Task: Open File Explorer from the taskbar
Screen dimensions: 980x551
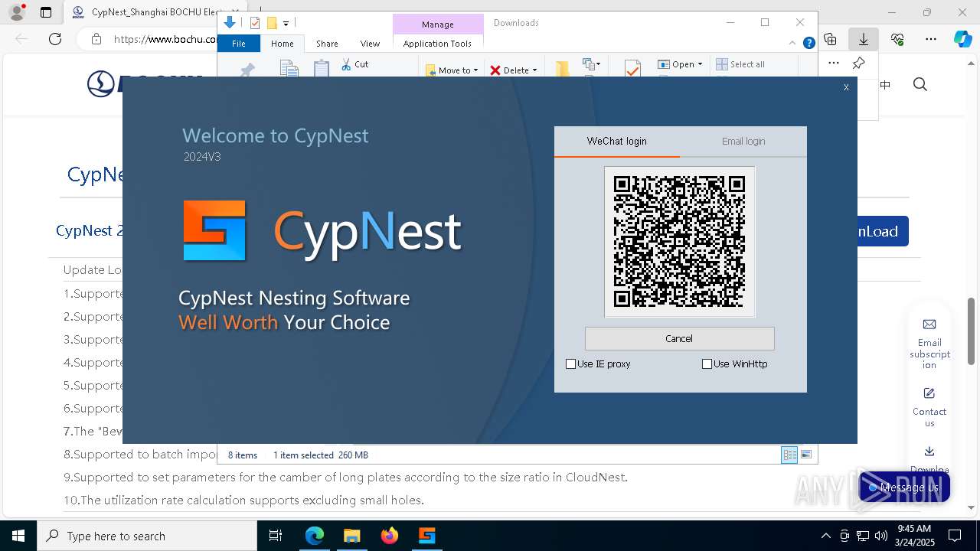Action: pos(351,536)
